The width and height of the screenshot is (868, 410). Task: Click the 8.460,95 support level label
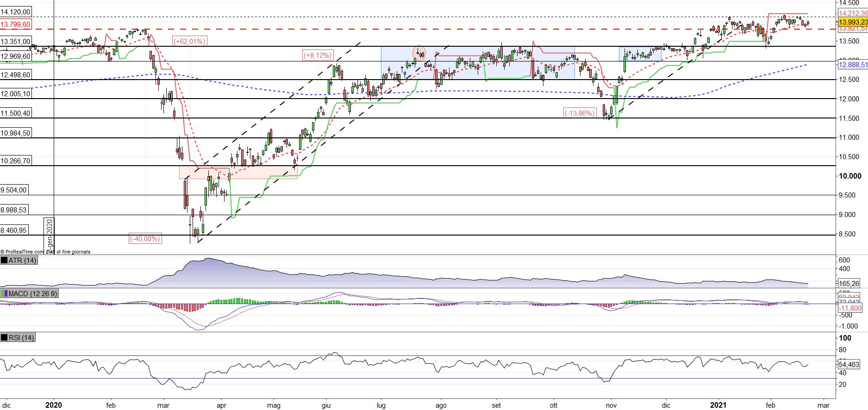tap(14, 230)
